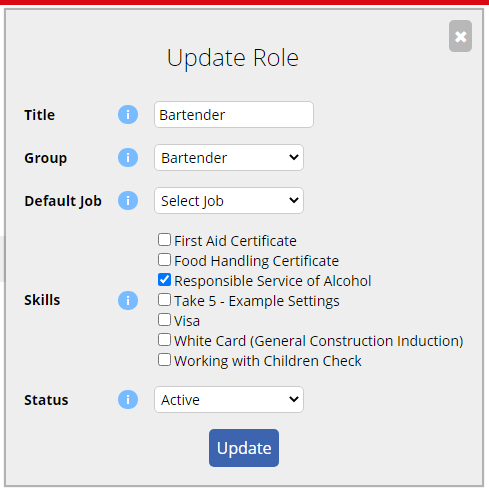Screen dimensions: 489x496
Task: Open the Status dropdown showing Active
Action: [229, 400]
